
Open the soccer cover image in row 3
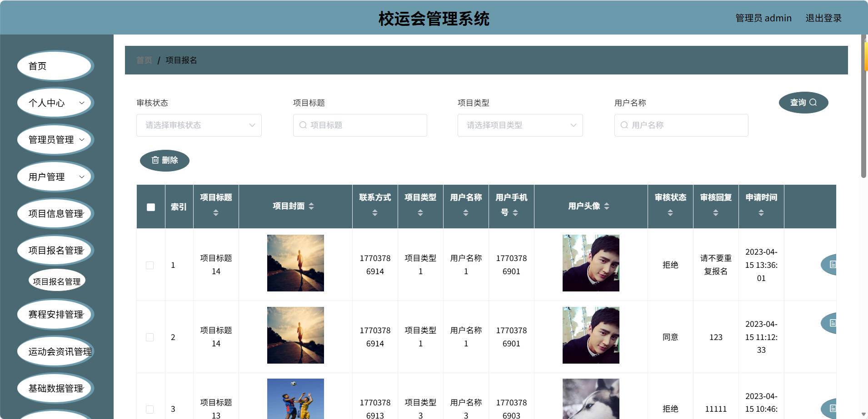tap(295, 399)
